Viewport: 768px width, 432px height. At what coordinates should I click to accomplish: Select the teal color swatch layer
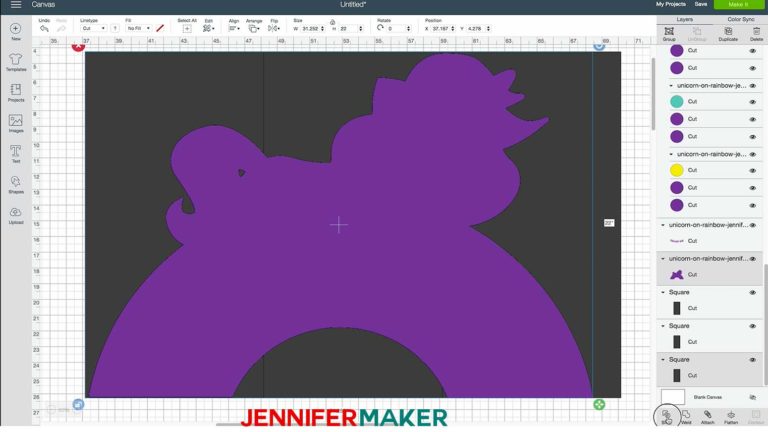pos(676,101)
